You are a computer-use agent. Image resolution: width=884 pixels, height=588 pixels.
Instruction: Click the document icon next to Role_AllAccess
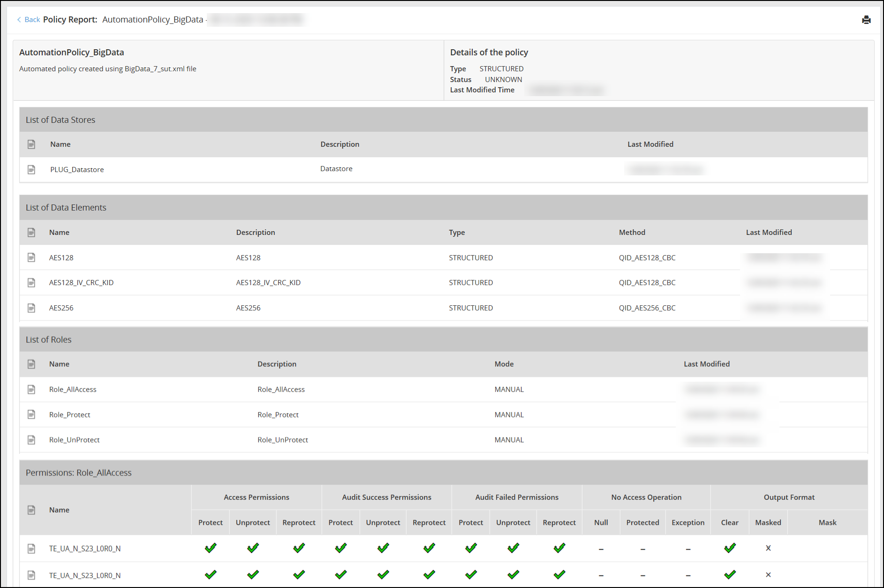coord(31,389)
